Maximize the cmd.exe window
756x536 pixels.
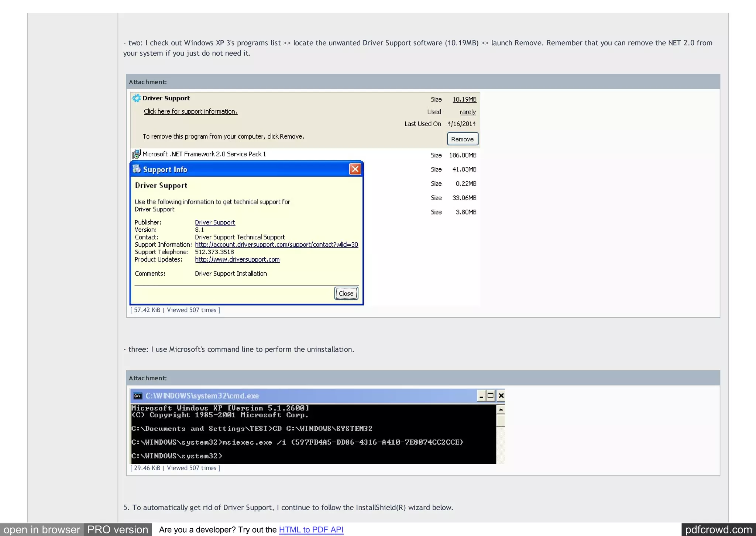pos(491,396)
